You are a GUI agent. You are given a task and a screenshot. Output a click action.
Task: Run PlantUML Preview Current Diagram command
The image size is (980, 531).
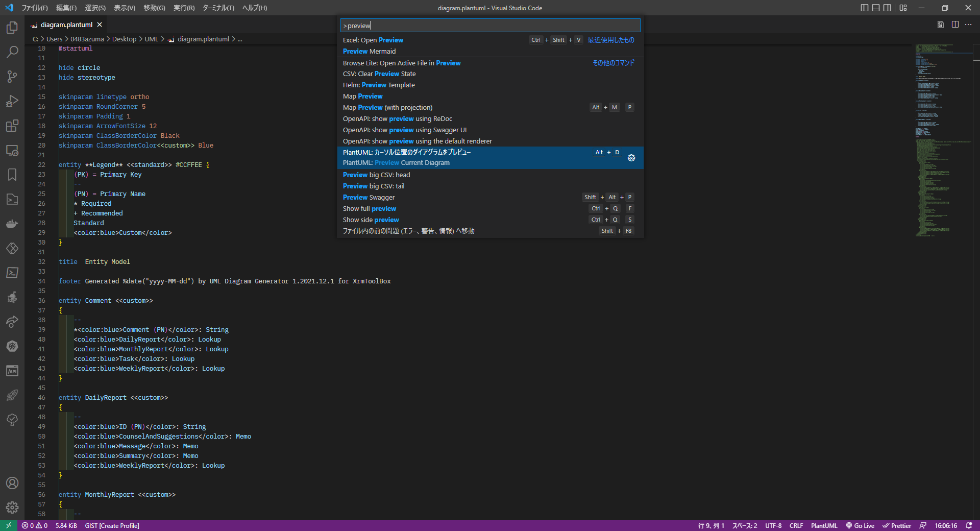pyautogui.click(x=490, y=158)
